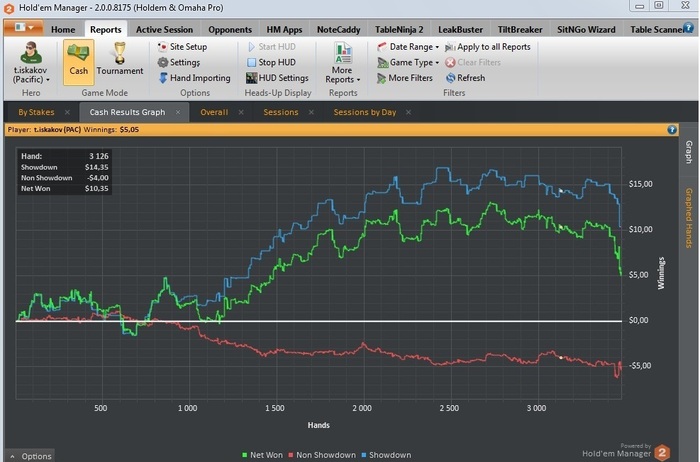Switch to Sessions by Day tab
The width and height of the screenshot is (700, 462).
click(x=365, y=112)
